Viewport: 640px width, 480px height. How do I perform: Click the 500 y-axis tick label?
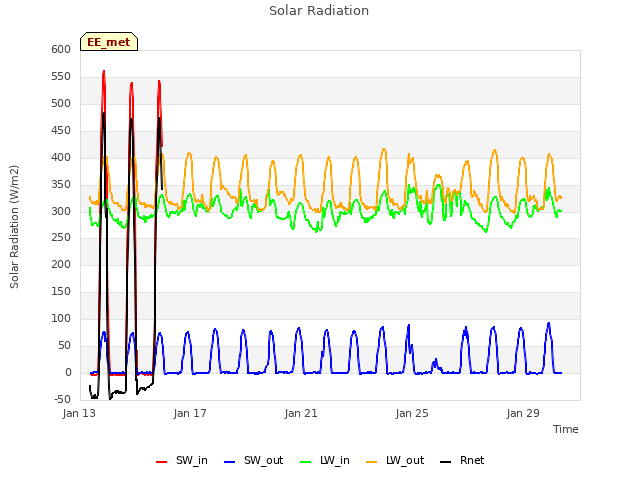tap(61, 104)
